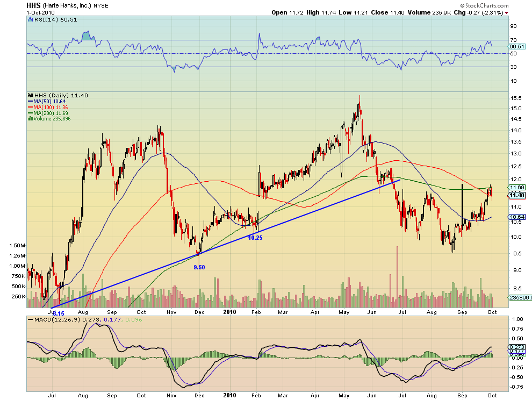Click the 9.50 trendline low annotation

coord(199,268)
